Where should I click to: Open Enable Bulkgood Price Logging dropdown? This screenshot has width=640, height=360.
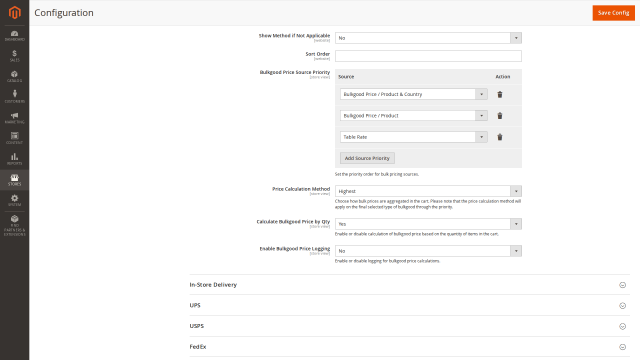(x=428, y=251)
